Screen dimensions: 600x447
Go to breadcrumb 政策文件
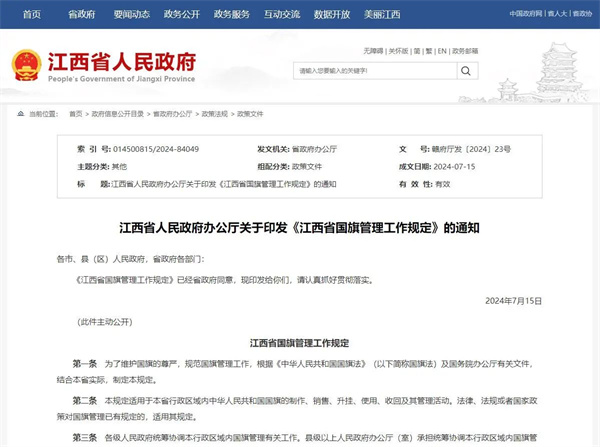point(250,114)
